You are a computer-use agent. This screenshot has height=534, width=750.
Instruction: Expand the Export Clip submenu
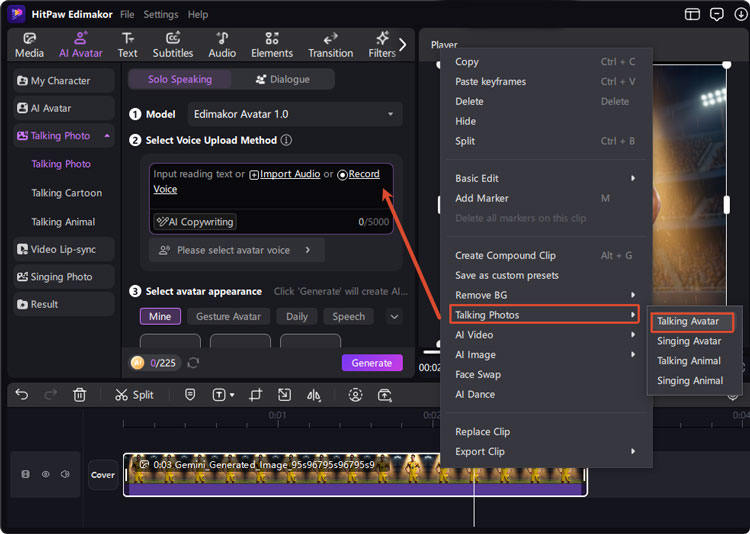click(545, 452)
